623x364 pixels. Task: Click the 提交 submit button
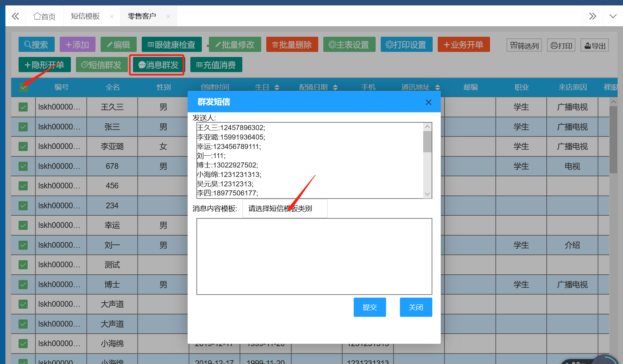370,307
